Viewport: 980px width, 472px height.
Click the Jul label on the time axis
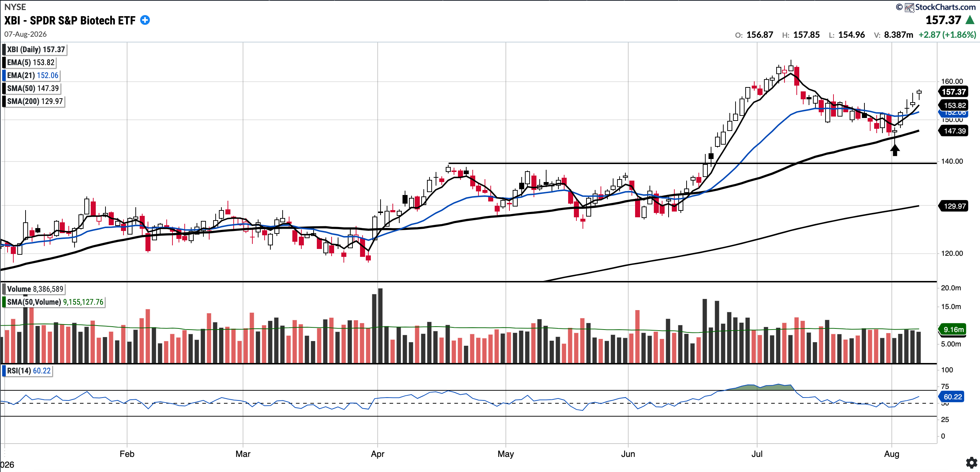pos(757,454)
